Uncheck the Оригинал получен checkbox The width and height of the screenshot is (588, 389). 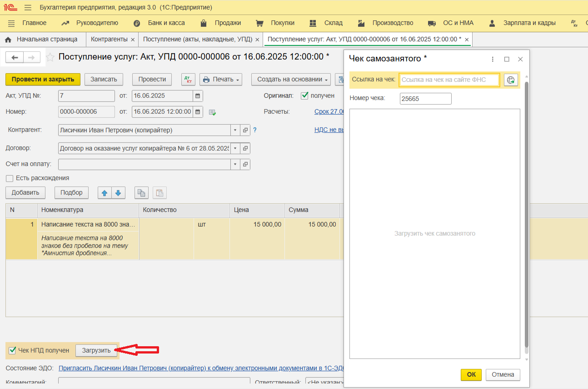(304, 96)
